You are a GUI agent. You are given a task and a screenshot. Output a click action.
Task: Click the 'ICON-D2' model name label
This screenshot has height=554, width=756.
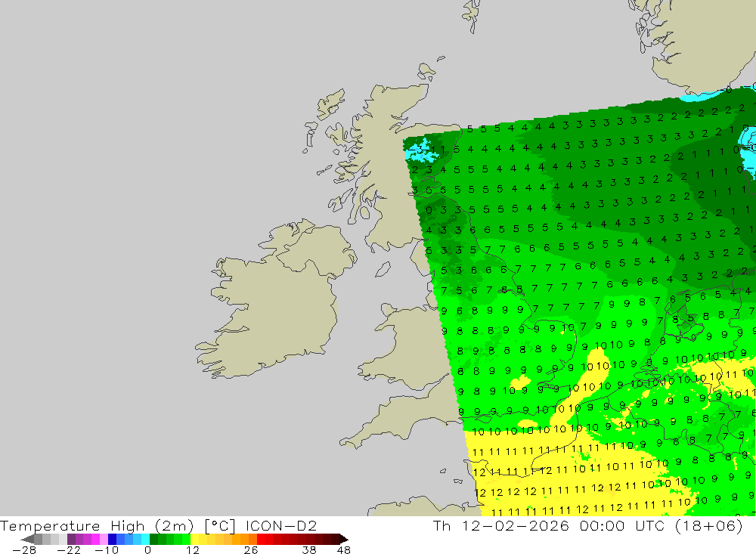click(x=281, y=525)
